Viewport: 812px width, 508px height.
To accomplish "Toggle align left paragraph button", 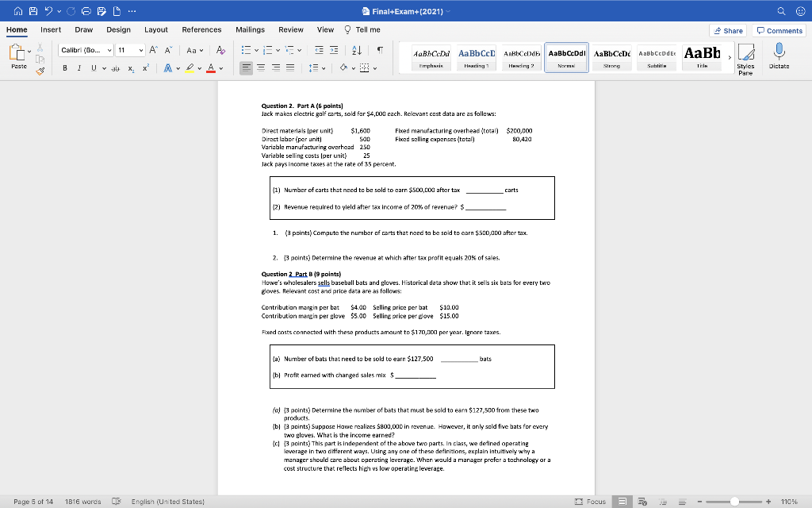I will [246, 68].
